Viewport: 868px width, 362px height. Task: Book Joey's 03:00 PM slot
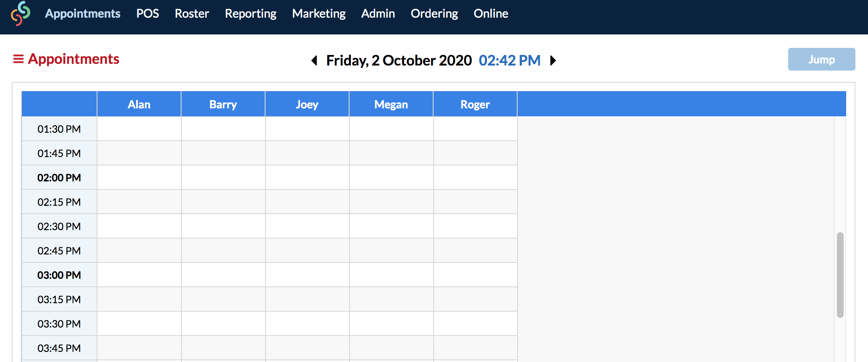(x=307, y=275)
